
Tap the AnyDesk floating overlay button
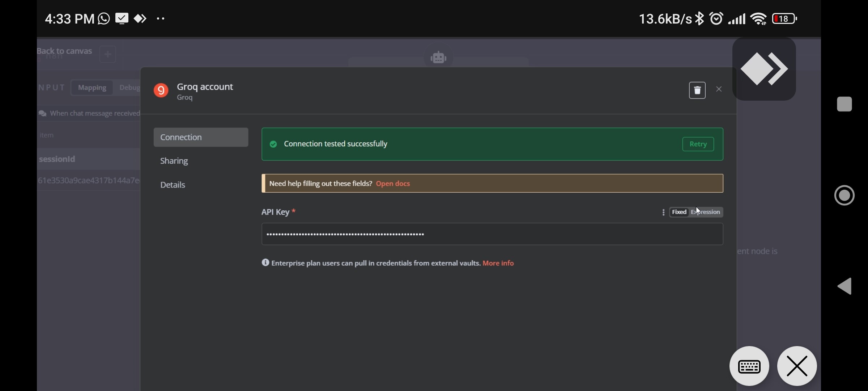[x=764, y=69]
